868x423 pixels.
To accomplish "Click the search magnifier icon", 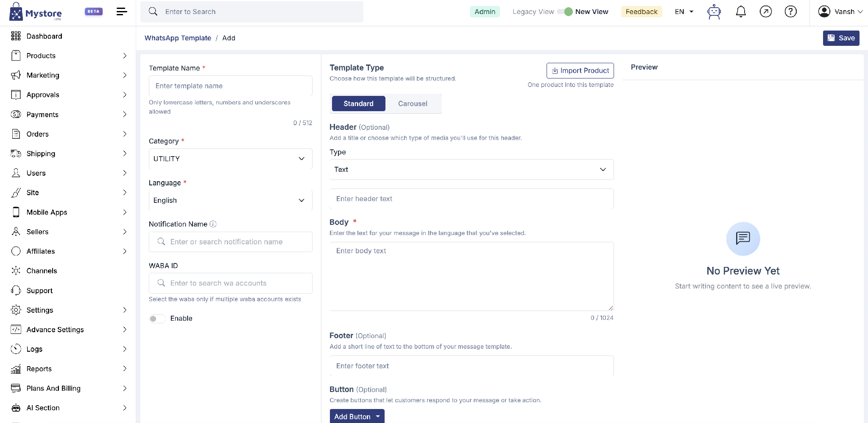I will coord(153,11).
